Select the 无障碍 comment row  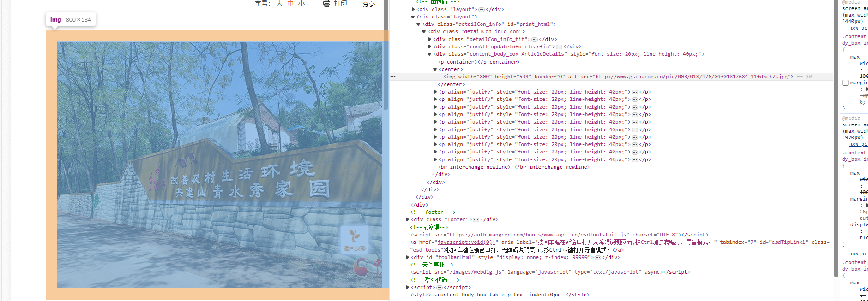pyautogui.click(x=429, y=228)
